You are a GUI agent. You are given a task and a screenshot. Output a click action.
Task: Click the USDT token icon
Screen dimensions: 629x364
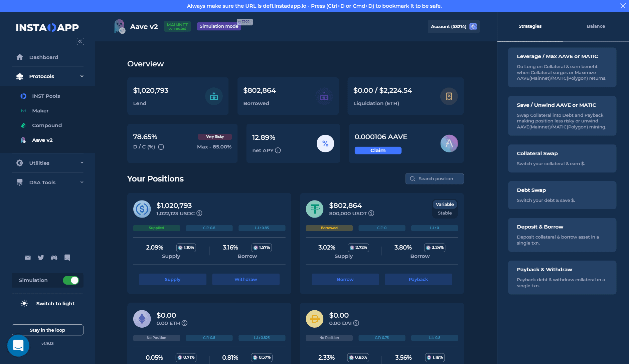click(x=315, y=209)
